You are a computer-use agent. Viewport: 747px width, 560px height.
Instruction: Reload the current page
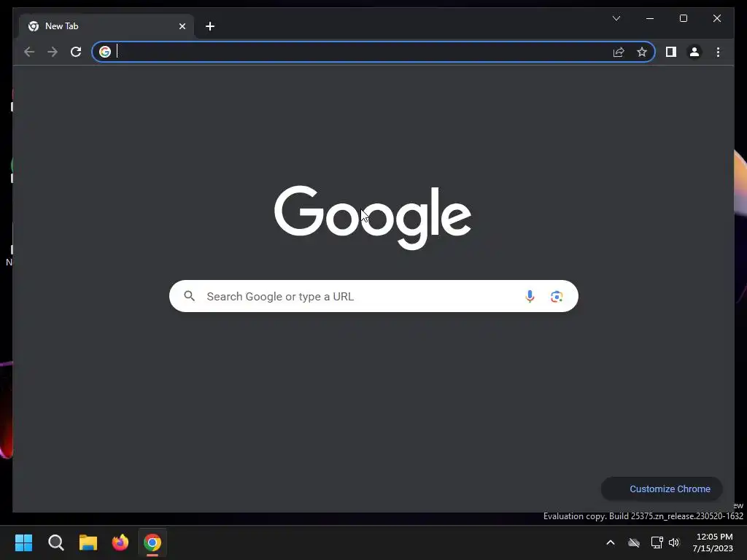[76, 52]
